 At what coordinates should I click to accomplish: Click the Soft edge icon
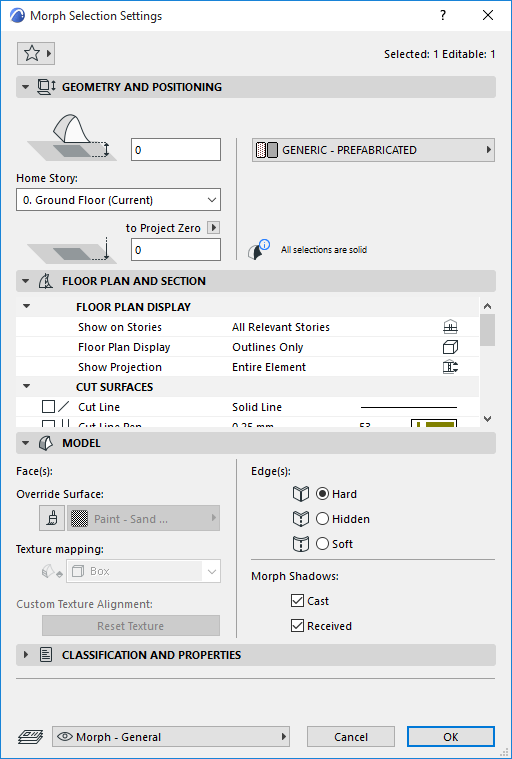301,544
